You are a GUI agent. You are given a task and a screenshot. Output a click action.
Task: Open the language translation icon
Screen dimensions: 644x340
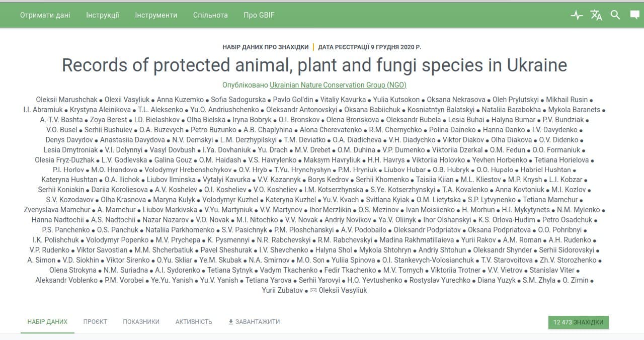pyautogui.click(x=596, y=15)
